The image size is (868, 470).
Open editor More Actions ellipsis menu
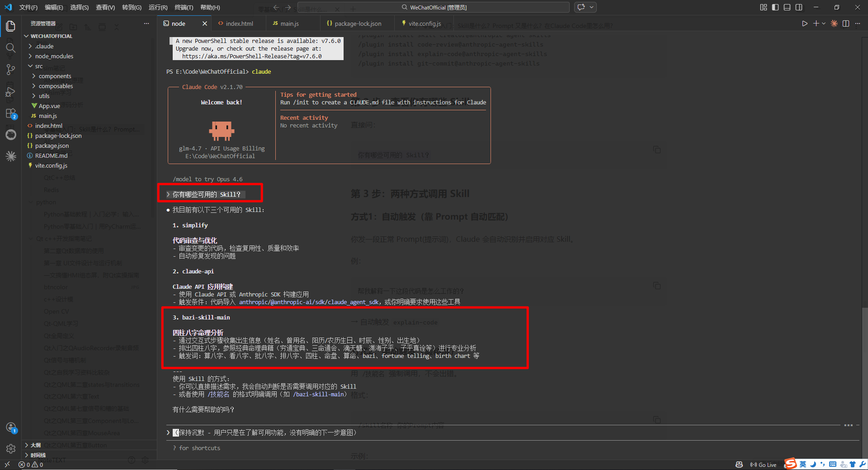[x=858, y=23]
